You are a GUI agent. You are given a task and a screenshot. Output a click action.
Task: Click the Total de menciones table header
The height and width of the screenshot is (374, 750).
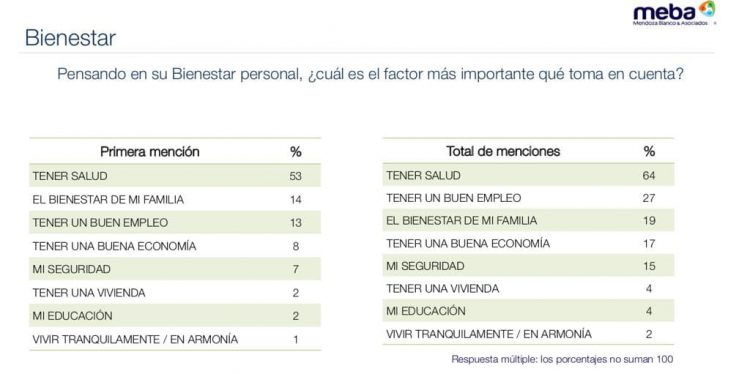(503, 152)
